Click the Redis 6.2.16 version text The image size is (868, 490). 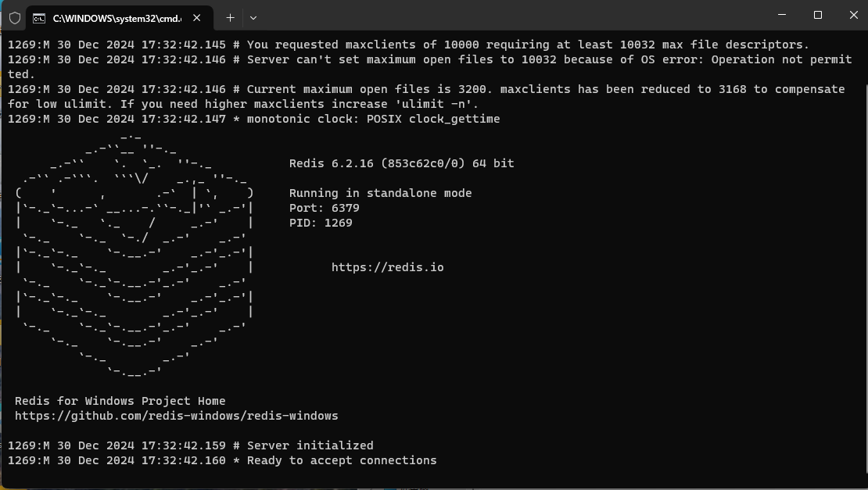coord(401,163)
